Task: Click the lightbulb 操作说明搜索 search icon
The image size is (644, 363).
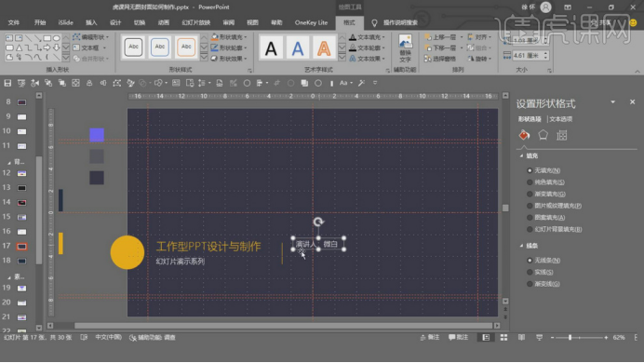Action: [374, 23]
